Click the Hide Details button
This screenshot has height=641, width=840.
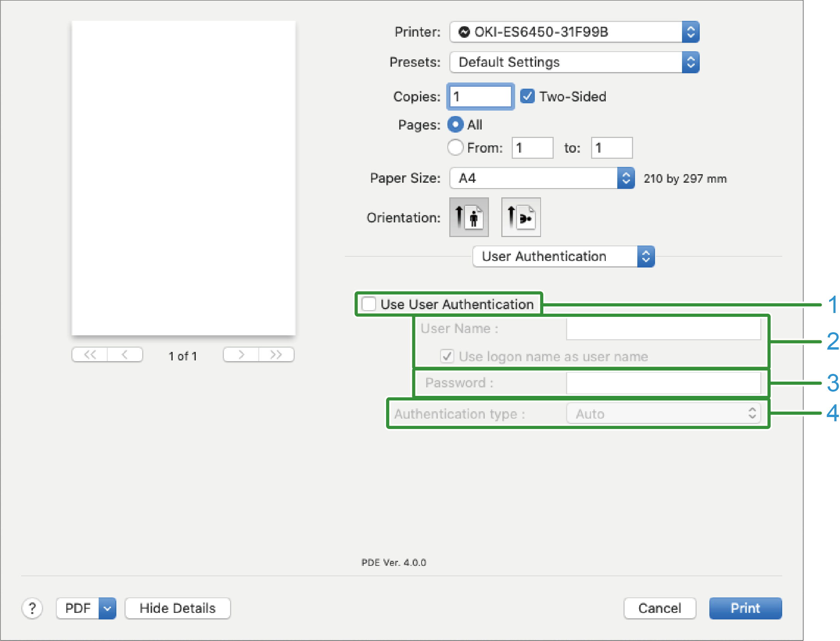[x=178, y=608]
